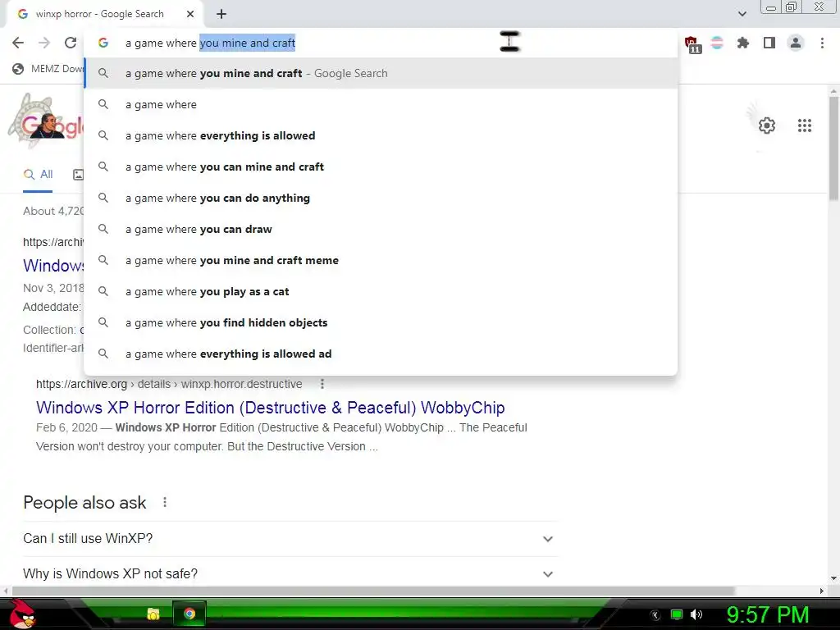The width and height of the screenshot is (840, 630).
Task: Click the vertical scrollbar thumb
Action: click(833, 149)
